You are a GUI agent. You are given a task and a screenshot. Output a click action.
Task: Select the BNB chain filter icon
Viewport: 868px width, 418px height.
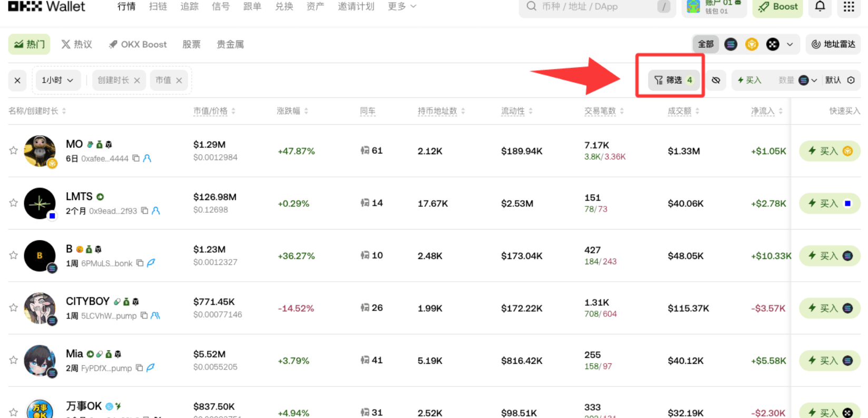pos(752,44)
